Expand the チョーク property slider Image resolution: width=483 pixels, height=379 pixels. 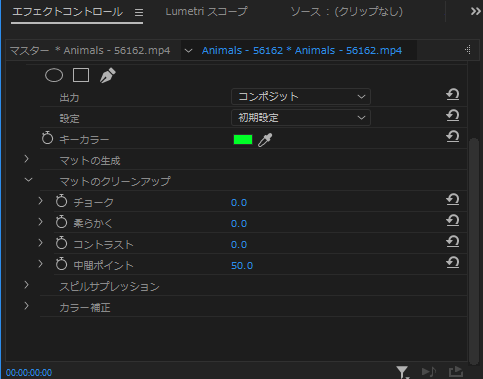tap(40, 201)
